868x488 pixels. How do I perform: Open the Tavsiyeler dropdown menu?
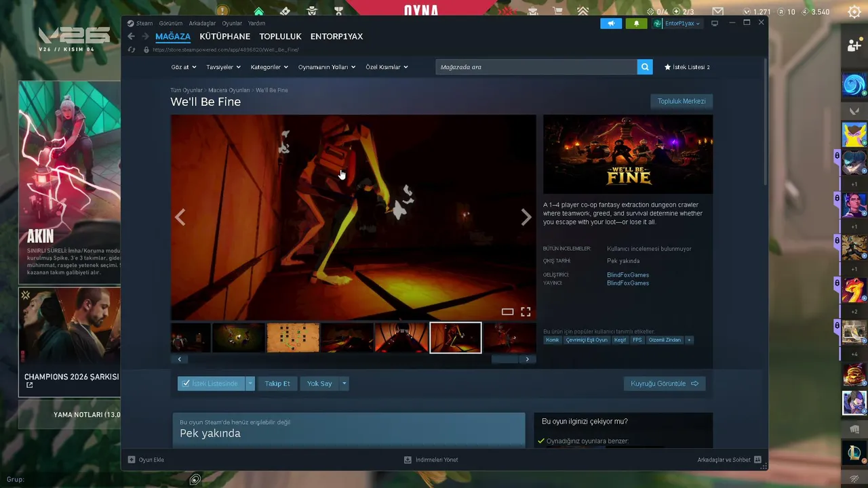point(223,67)
